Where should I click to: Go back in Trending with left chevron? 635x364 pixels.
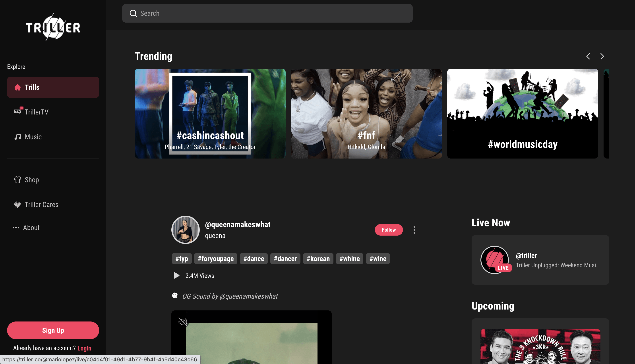point(588,56)
